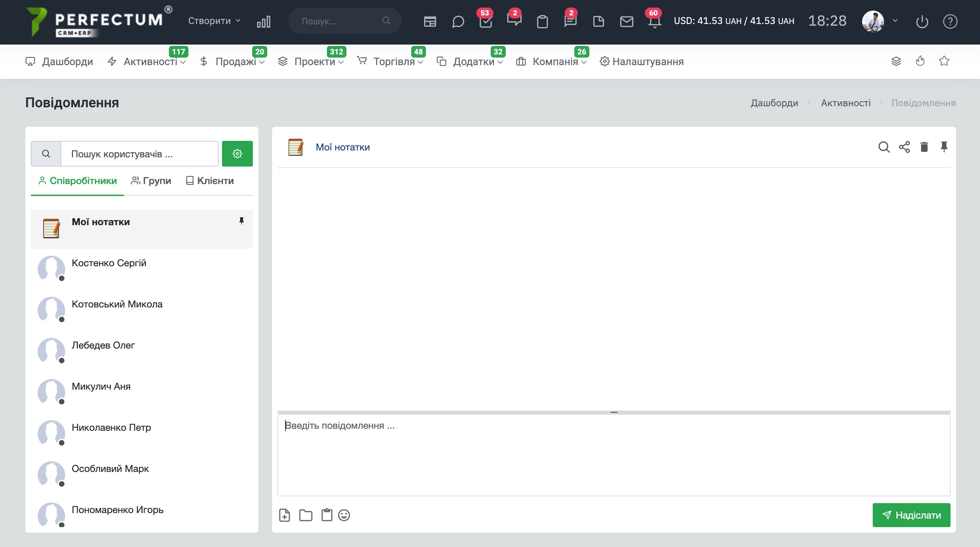Open Налаштування in the main menu
The image size is (980, 547).
642,61
